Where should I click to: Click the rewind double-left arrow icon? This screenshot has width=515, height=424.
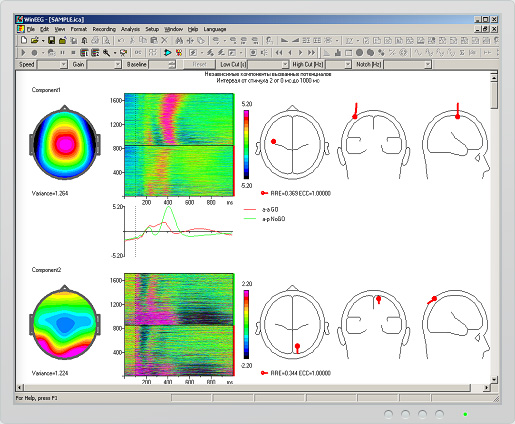tap(279, 53)
